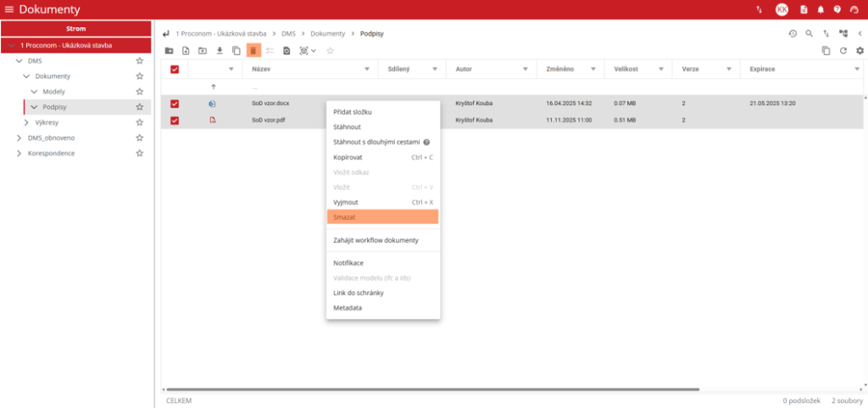Click the tree structure view icon
The width and height of the screenshot is (868, 408).
pos(843,33)
